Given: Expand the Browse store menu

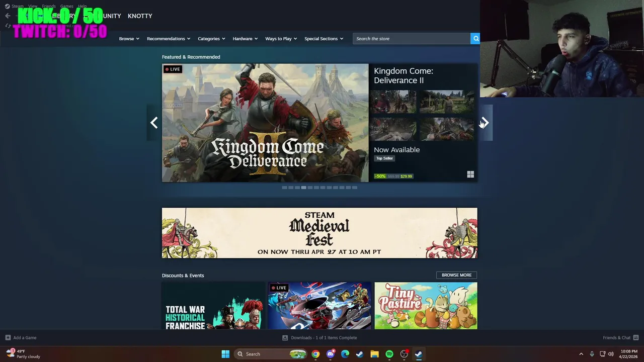Looking at the screenshot, I should tap(129, 39).
